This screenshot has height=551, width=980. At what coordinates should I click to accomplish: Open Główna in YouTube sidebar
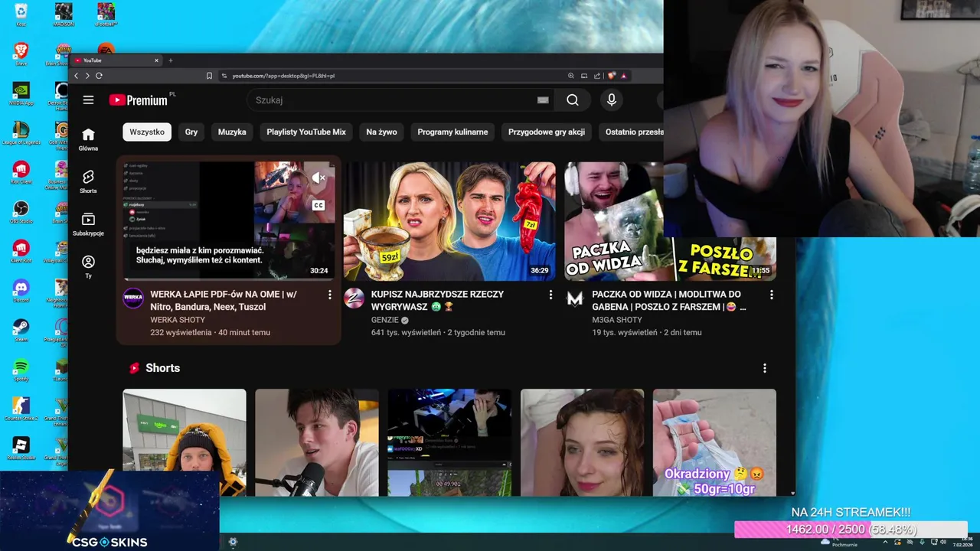88,139
